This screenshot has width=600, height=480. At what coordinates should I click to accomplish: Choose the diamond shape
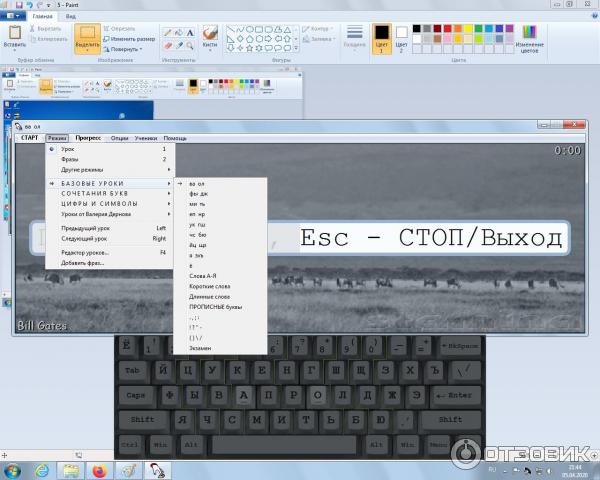click(x=240, y=39)
